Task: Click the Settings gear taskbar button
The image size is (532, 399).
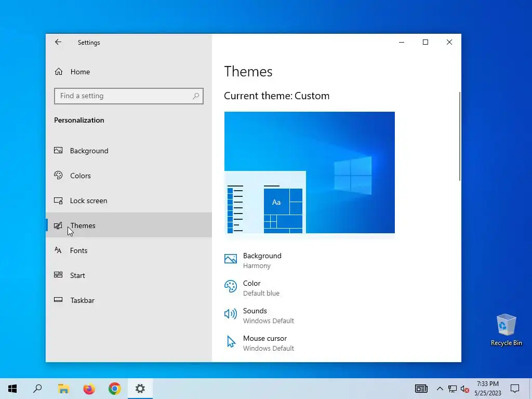Action: [140, 389]
